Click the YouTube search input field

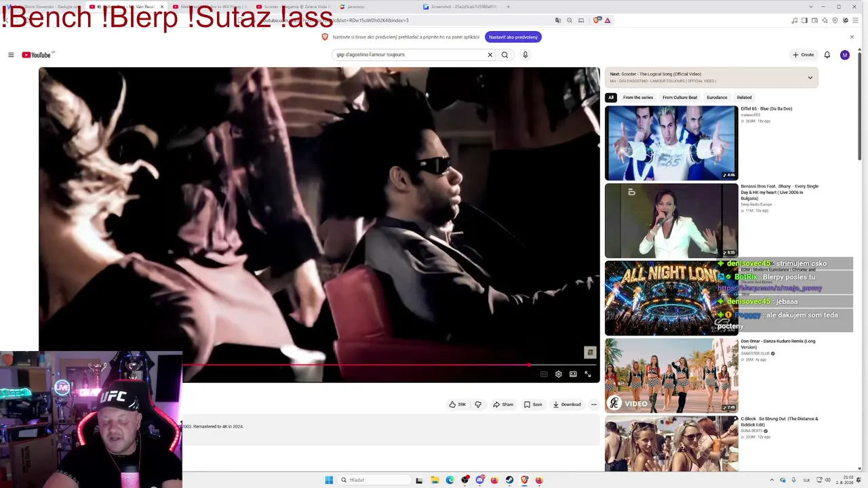[409, 55]
